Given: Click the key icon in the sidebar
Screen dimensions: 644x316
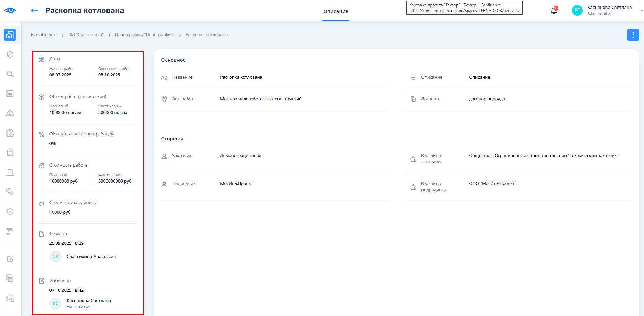Looking at the screenshot, I should (10, 192).
